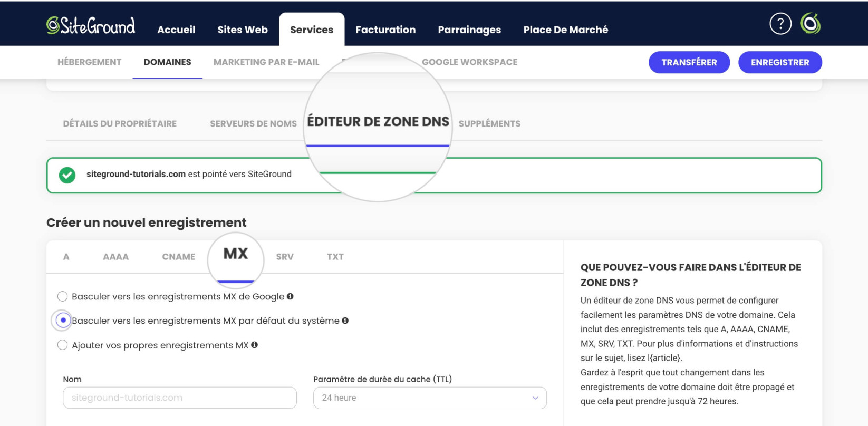Click info icon beside Google MX records option
The height and width of the screenshot is (426, 868).
click(290, 296)
